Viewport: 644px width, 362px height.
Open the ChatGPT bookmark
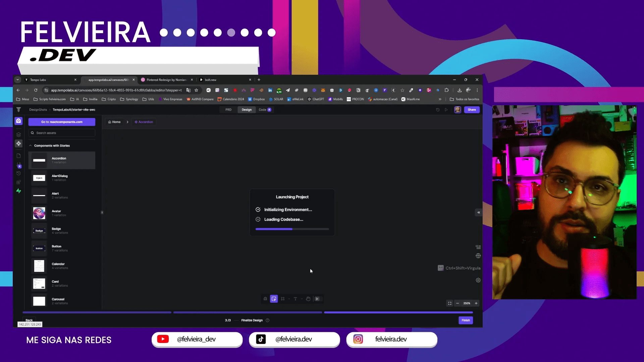tap(316, 99)
